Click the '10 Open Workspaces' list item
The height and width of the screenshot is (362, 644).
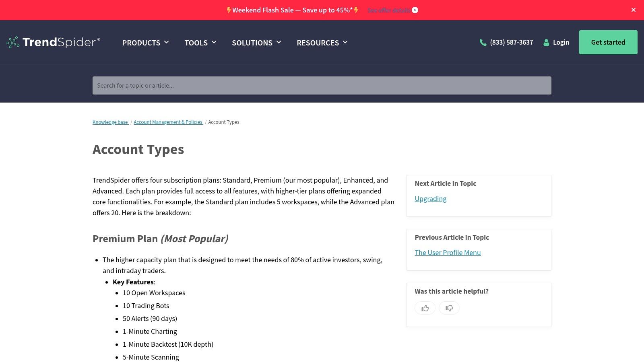(154, 293)
